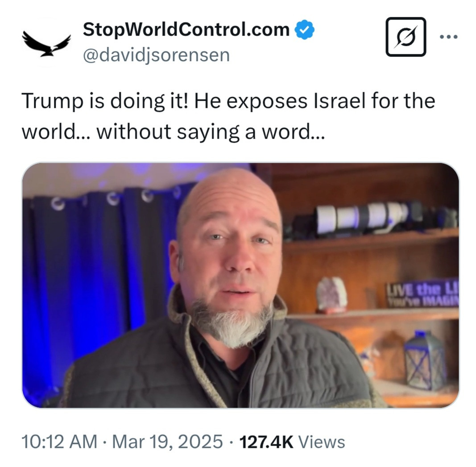
Task: Click the 10:12 AM timestamp
Action: [59, 442]
